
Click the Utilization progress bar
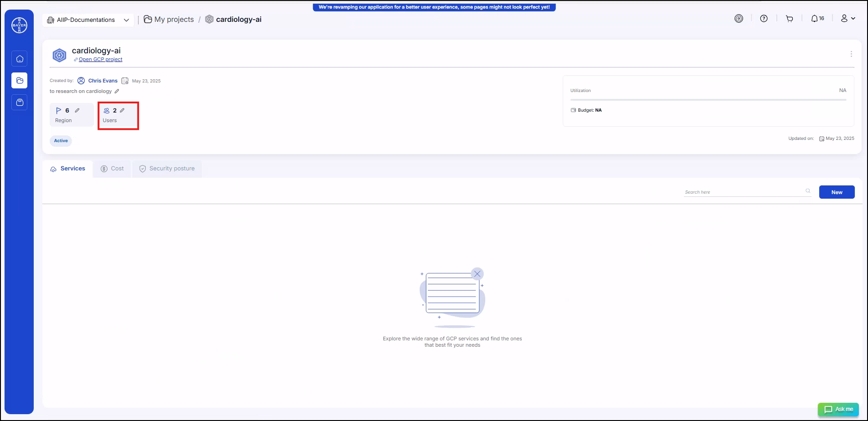[x=708, y=100]
